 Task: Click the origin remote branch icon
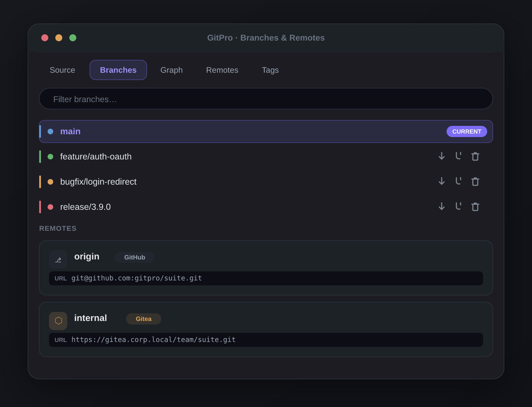click(x=58, y=259)
